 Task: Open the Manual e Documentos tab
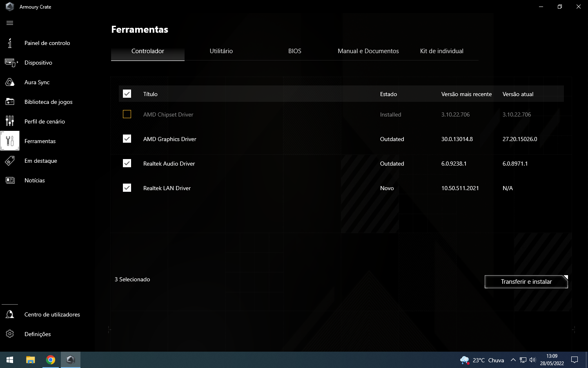coord(368,51)
